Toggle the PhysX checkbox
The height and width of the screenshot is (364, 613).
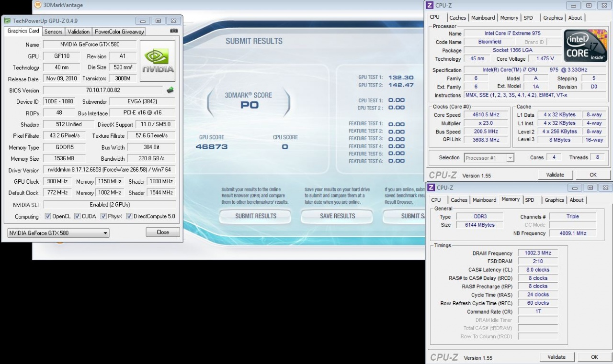[x=103, y=216]
